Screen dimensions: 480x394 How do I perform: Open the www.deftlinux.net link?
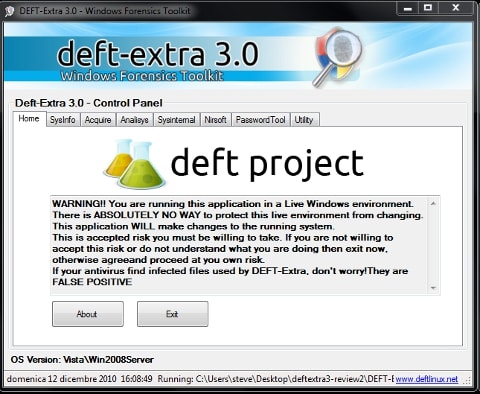pyautogui.click(x=427, y=379)
